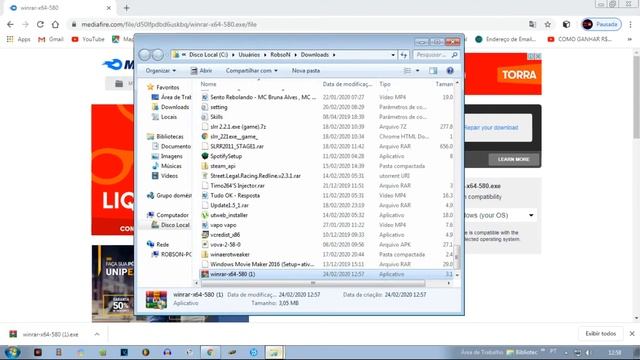Toggle the preview pane icon in Explorer
640x360 pixels.
coord(433,71)
